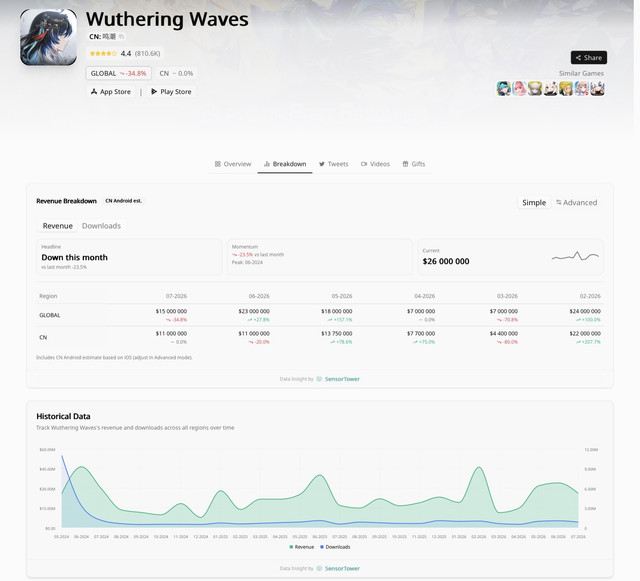Click the $26 000 000 current value
The image size is (640, 581).
tap(446, 261)
